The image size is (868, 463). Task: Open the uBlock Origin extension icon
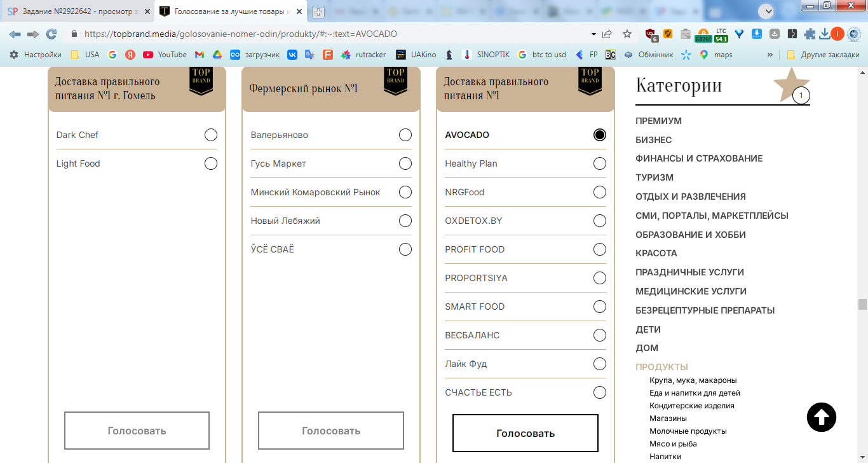[651, 34]
